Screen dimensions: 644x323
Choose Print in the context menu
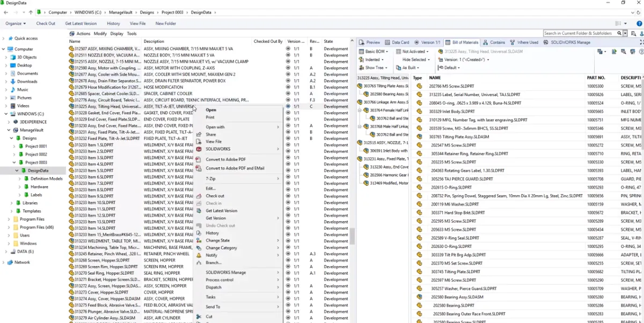tap(210, 117)
